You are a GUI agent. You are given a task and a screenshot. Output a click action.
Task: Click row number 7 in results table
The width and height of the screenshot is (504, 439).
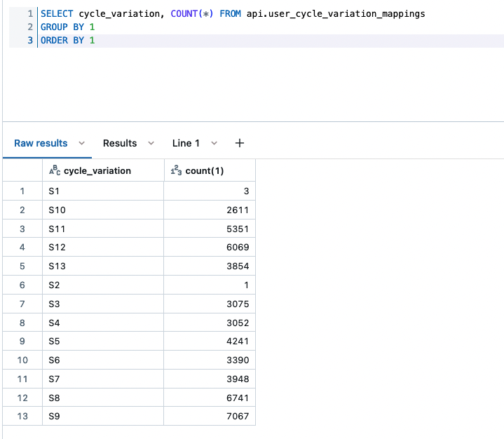pos(22,304)
